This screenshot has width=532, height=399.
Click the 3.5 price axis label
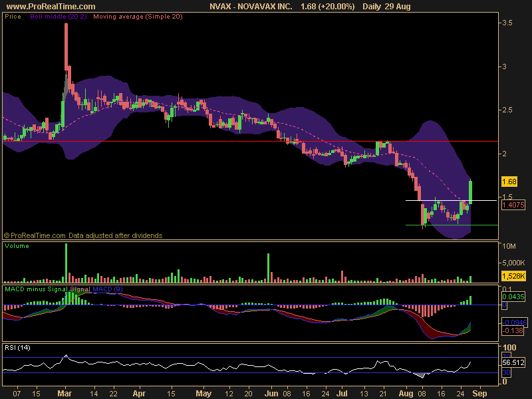[507, 23]
